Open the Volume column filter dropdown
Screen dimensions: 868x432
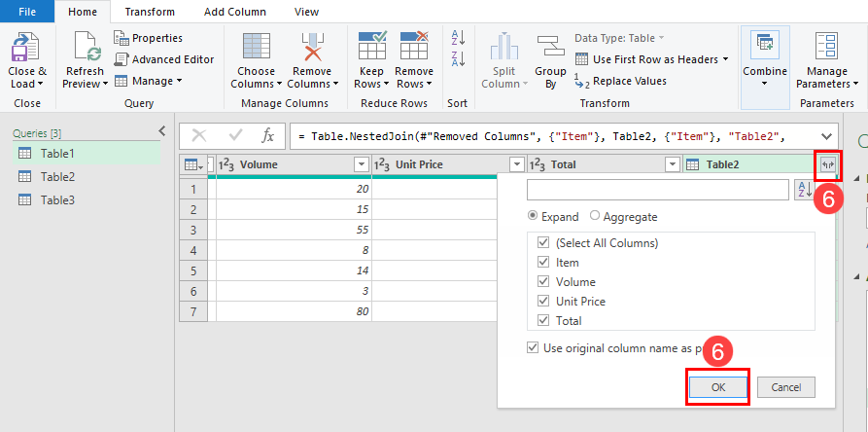tap(361, 164)
